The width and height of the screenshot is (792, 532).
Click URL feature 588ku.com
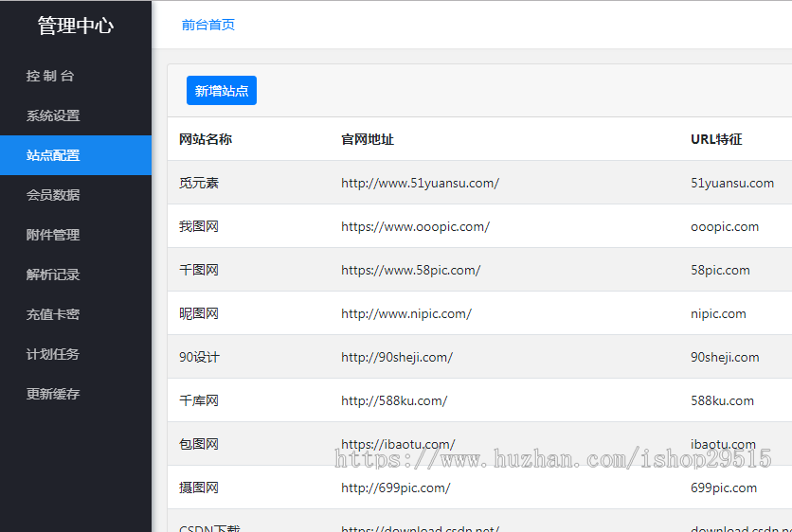722,400
